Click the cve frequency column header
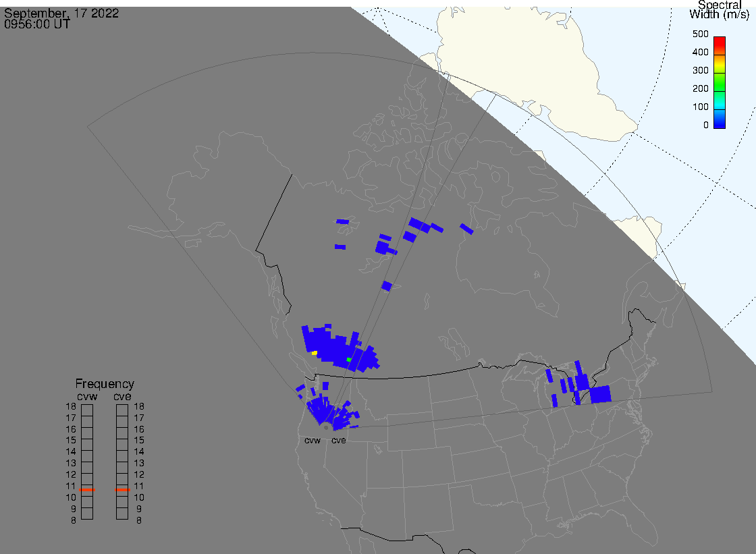The width and height of the screenshot is (756, 554). pos(122,396)
